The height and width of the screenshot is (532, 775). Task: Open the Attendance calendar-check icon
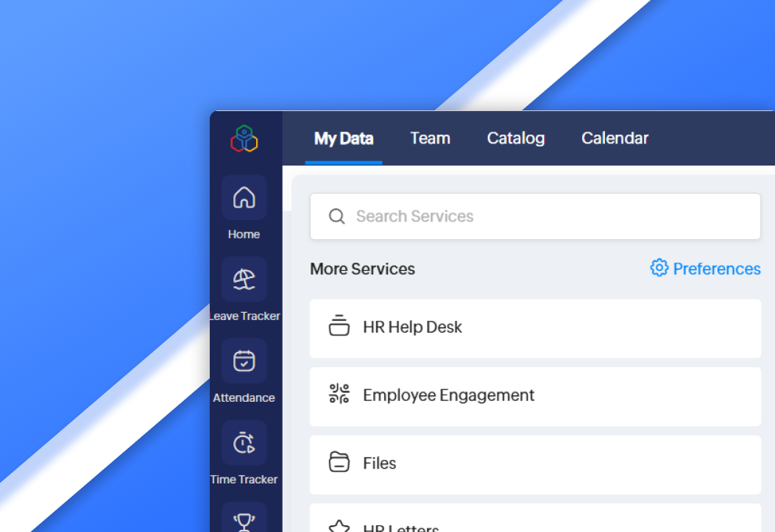point(244,361)
